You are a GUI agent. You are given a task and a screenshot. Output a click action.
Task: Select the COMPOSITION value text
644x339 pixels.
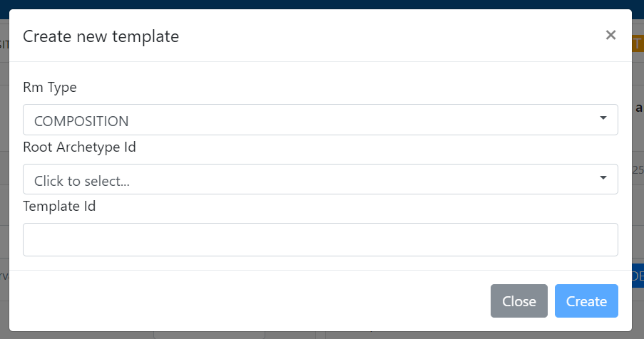click(x=81, y=121)
